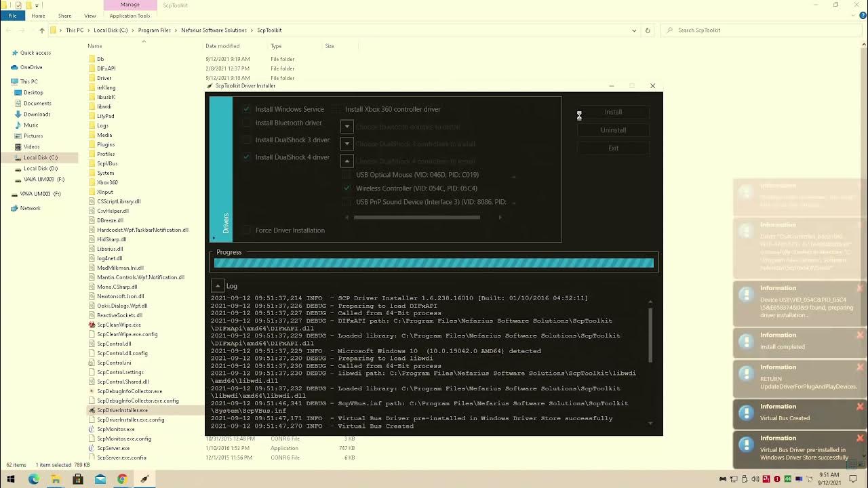The height and width of the screenshot is (488, 868).
Task: Select the ScpMonitor.exe file
Action: tap(115, 429)
